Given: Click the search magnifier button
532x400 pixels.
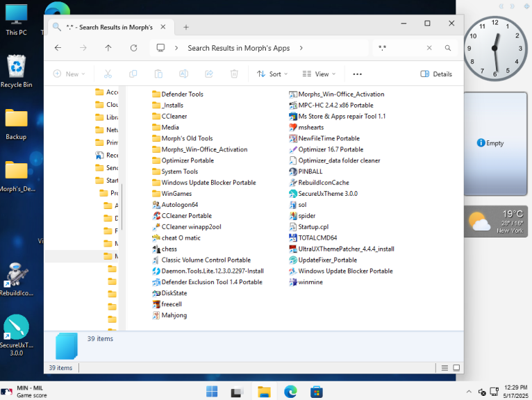Looking at the screenshot, I should click(x=448, y=48).
